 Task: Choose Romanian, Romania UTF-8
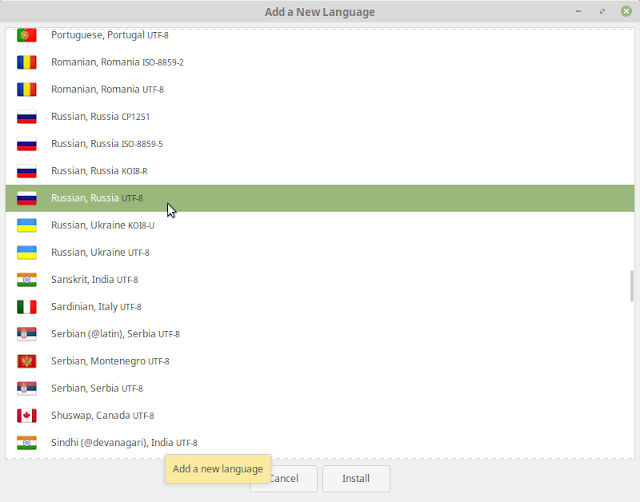(x=320, y=89)
